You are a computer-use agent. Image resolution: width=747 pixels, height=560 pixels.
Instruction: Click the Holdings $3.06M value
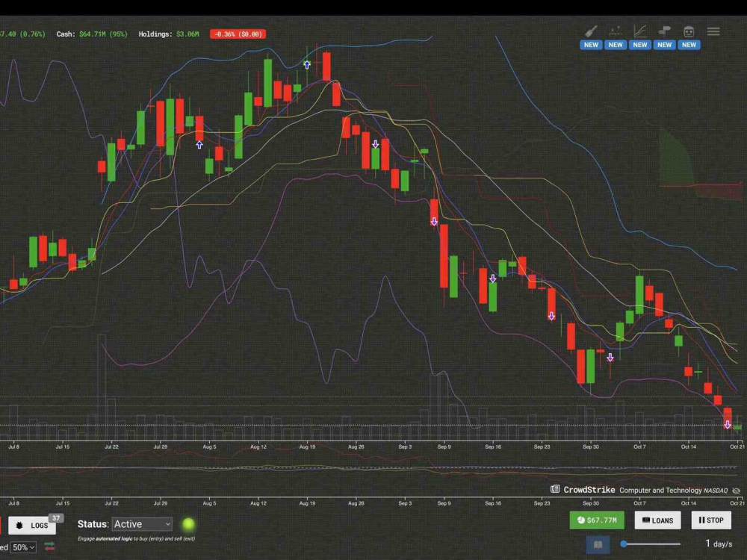pyautogui.click(x=187, y=34)
